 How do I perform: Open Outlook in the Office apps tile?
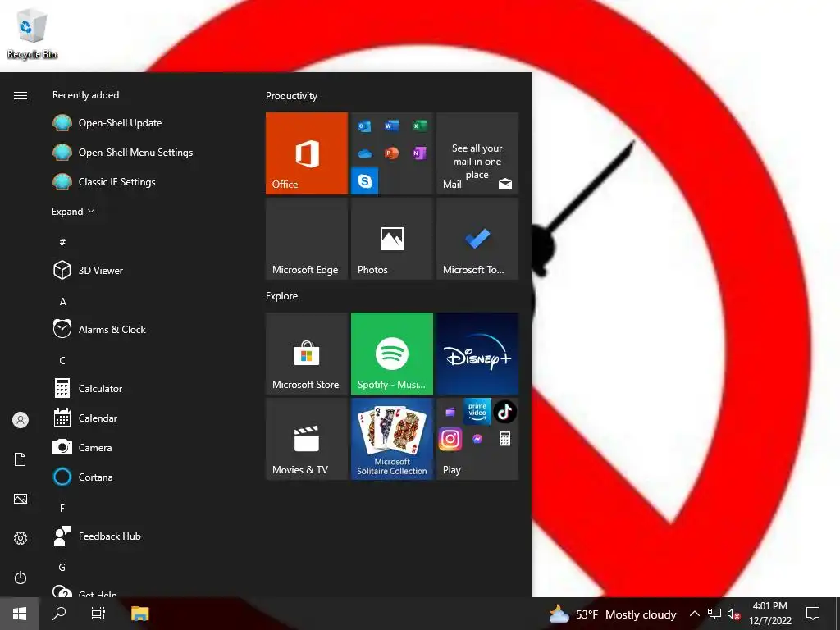pos(364,126)
